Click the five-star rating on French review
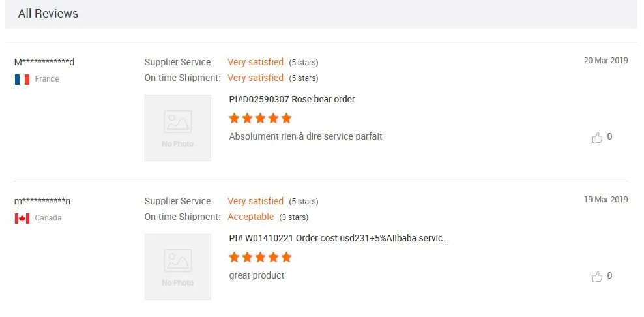The width and height of the screenshot is (644, 317). click(260, 119)
